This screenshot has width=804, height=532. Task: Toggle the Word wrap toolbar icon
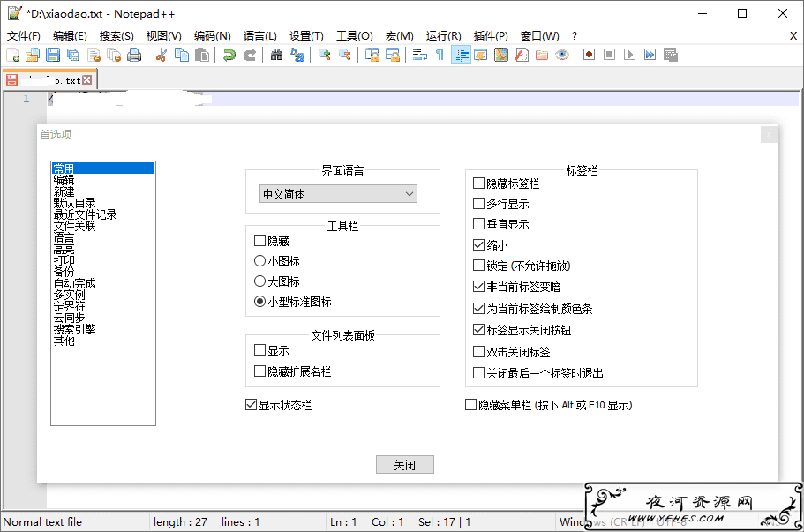(x=419, y=55)
